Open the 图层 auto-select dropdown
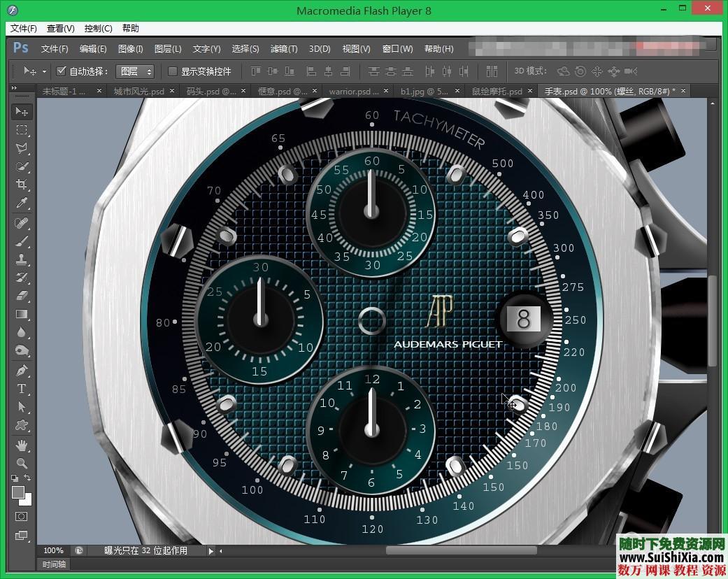This screenshot has height=579, width=728. pos(135,71)
